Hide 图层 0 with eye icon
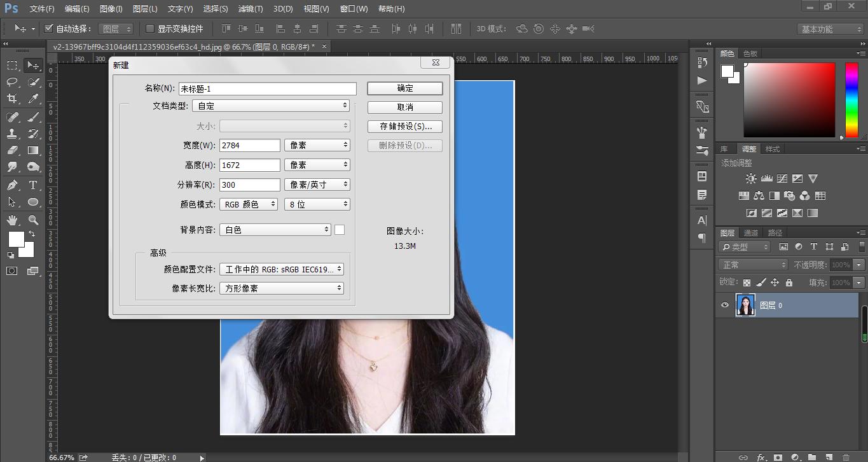 pos(725,305)
